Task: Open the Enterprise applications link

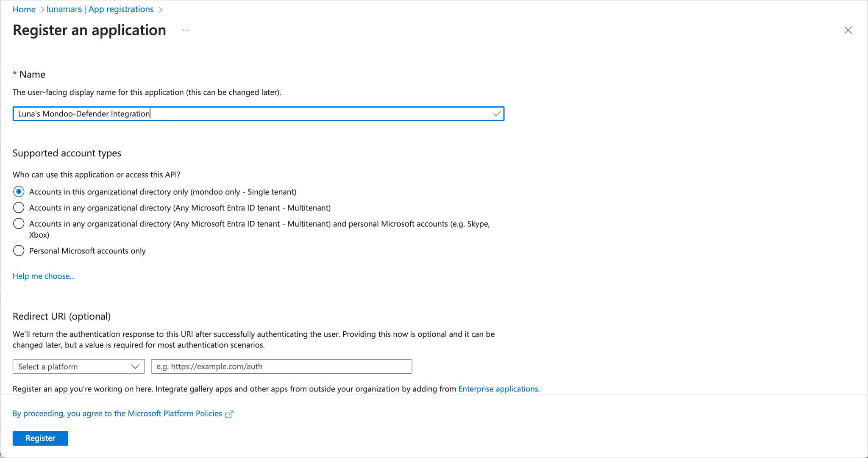Action: click(498, 389)
